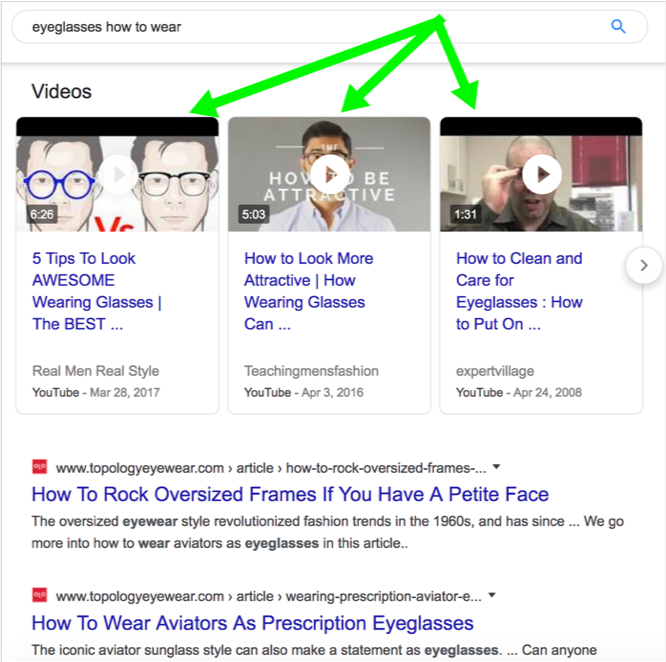Click the 5:03 duration badge on the second video
This screenshot has width=666, height=662.
pyautogui.click(x=254, y=214)
